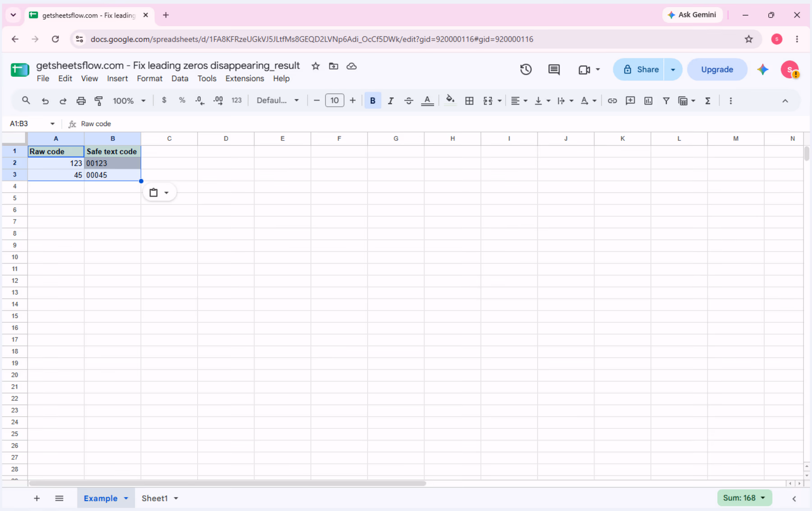
Task: Click the insert link icon
Action: tap(612, 101)
